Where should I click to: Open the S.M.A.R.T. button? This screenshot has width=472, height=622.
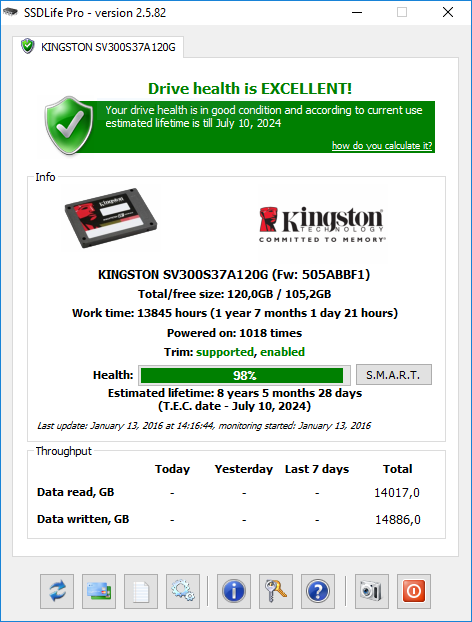tap(393, 375)
